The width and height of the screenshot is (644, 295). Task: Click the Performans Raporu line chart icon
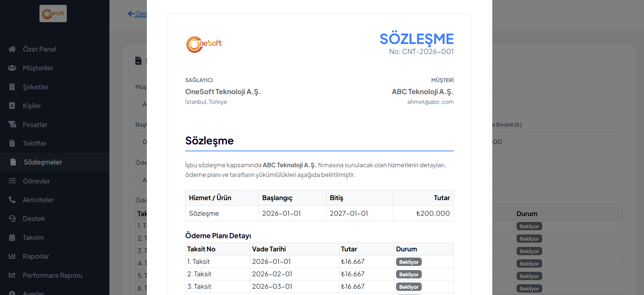(x=12, y=275)
